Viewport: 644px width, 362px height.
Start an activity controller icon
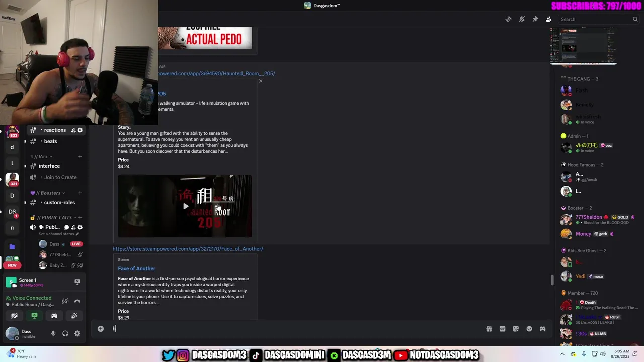tap(54, 316)
